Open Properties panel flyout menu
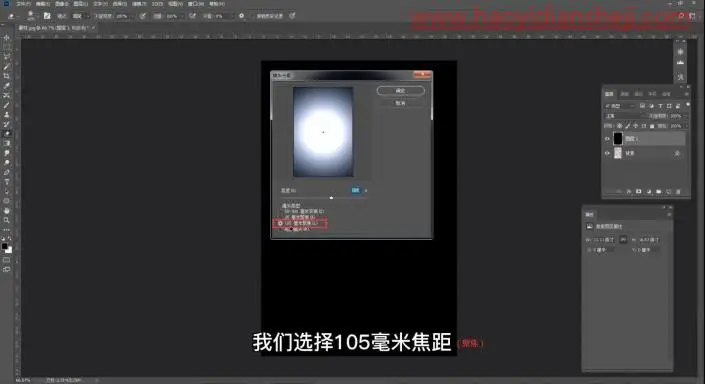705x384 pixels. tap(669, 214)
